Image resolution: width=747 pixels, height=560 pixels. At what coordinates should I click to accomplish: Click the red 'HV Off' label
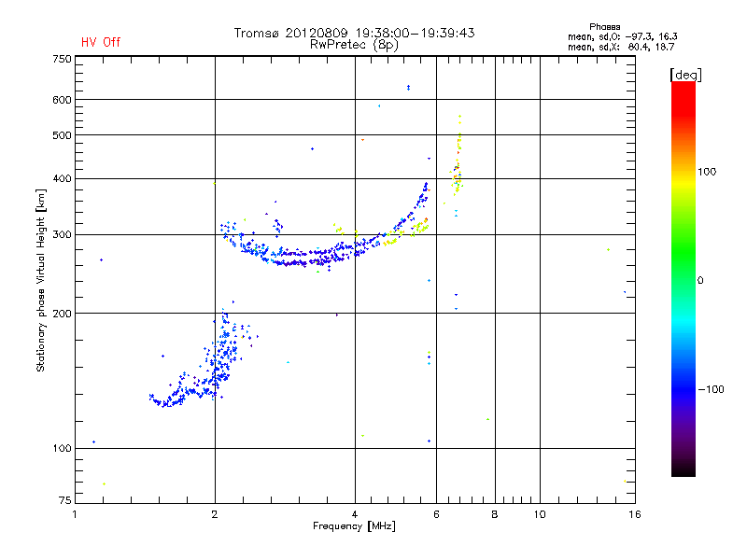pyautogui.click(x=101, y=42)
